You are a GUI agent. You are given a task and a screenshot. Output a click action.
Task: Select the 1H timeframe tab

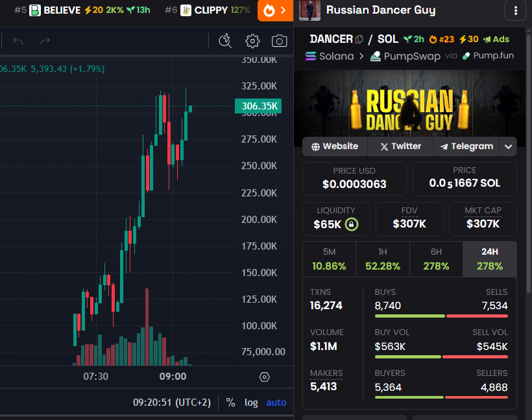[x=383, y=259]
